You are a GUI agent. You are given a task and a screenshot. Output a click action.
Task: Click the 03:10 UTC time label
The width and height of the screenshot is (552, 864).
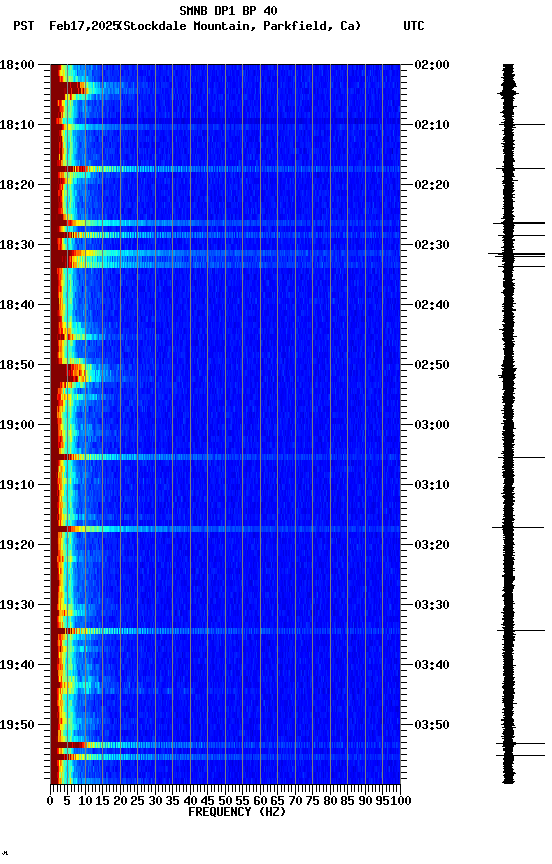click(x=432, y=485)
